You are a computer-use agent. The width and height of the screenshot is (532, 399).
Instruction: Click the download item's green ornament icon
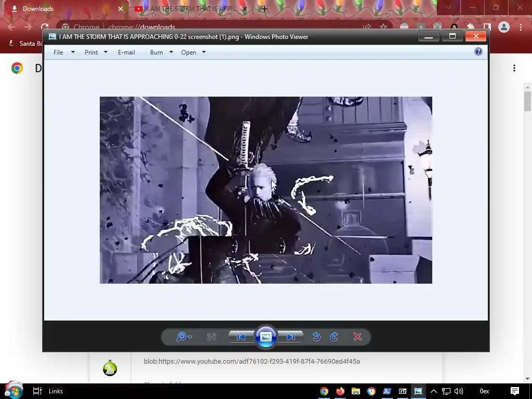tap(110, 368)
